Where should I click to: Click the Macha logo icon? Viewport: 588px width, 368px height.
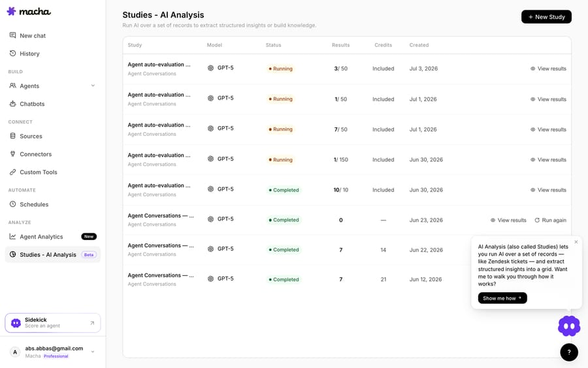click(11, 11)
